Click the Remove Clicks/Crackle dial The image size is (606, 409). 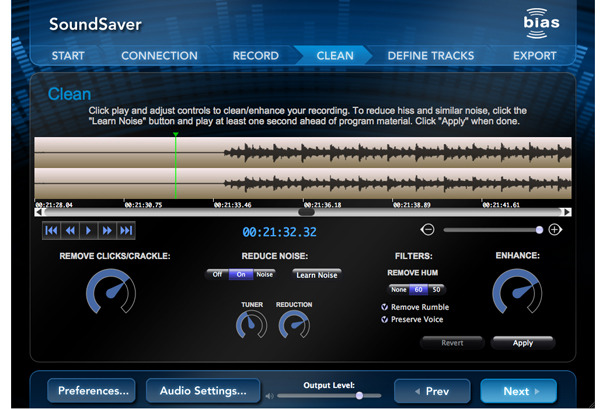click(113, 294)
